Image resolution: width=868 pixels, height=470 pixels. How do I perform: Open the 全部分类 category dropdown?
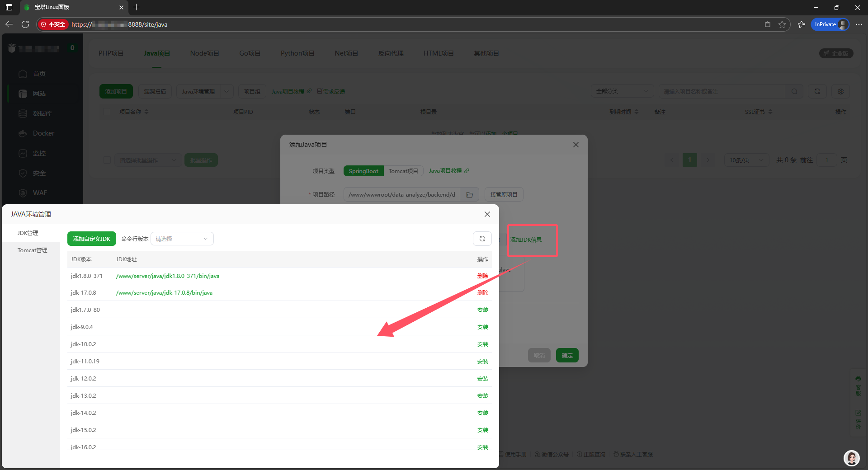pyautogui.click(x=622, y=91)
